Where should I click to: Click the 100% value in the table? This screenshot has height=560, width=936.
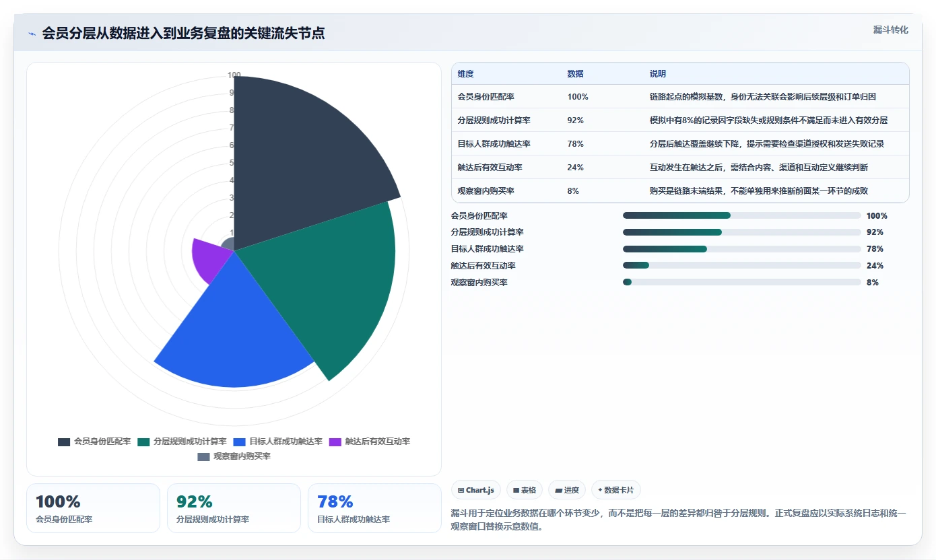pyautogui.click(x=578, y=97)
